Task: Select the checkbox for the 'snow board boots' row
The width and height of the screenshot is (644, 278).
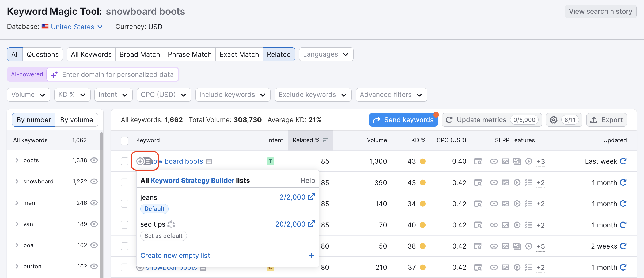Action: 124,161
